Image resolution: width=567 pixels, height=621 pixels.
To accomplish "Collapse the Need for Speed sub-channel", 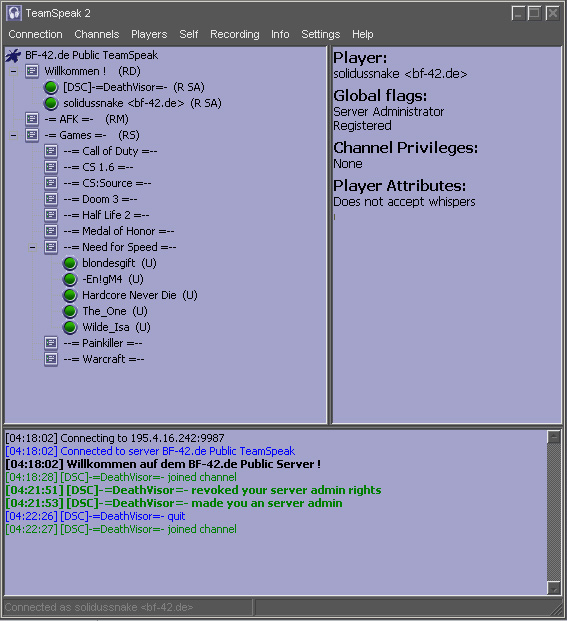I will point(32,248).
